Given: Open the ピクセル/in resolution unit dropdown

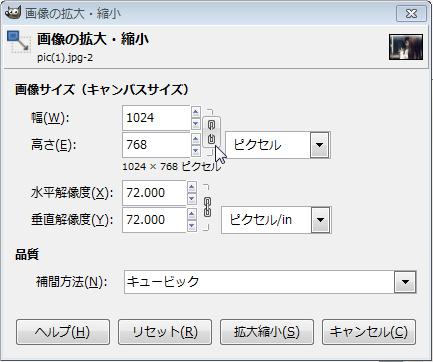Looking at the screenshot, I should tap(276, 220).
